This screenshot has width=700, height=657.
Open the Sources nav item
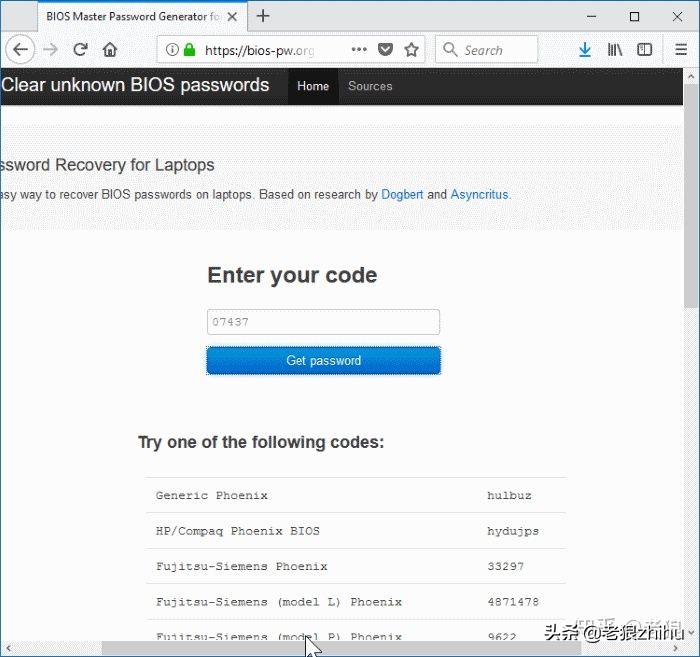point(370,87)
